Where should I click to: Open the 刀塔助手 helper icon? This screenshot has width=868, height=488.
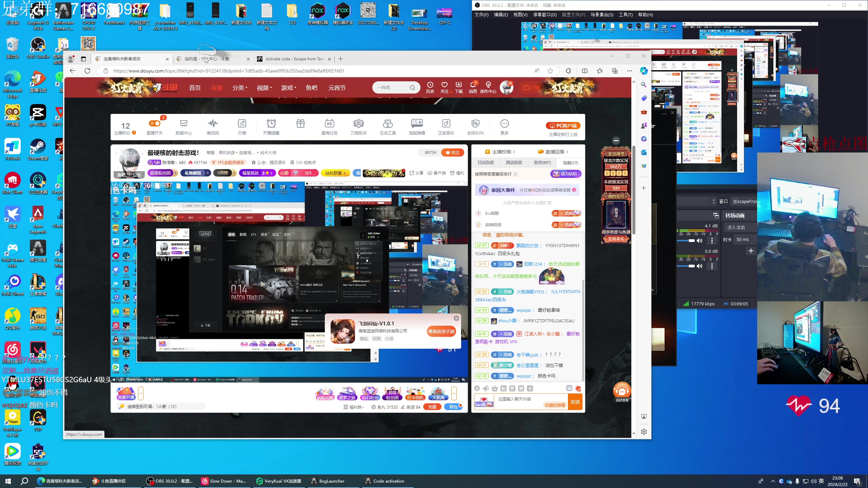coord(359,127)
